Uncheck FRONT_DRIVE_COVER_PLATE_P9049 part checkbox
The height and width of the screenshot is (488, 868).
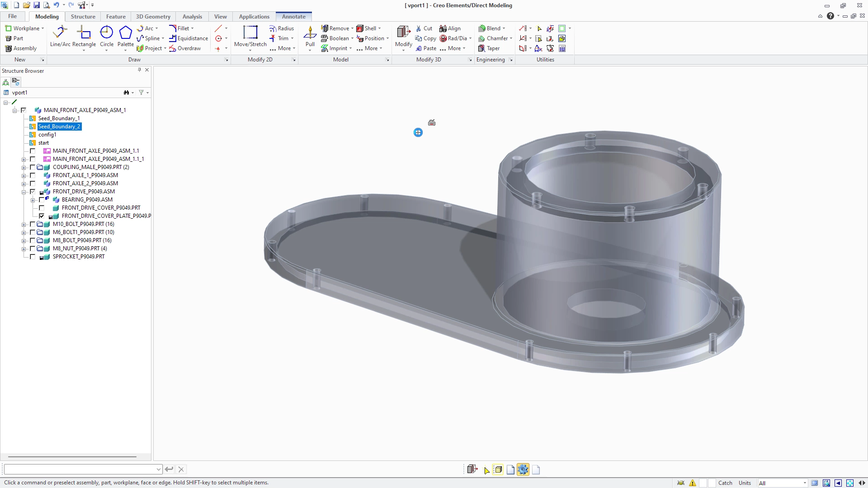(42, 216)
